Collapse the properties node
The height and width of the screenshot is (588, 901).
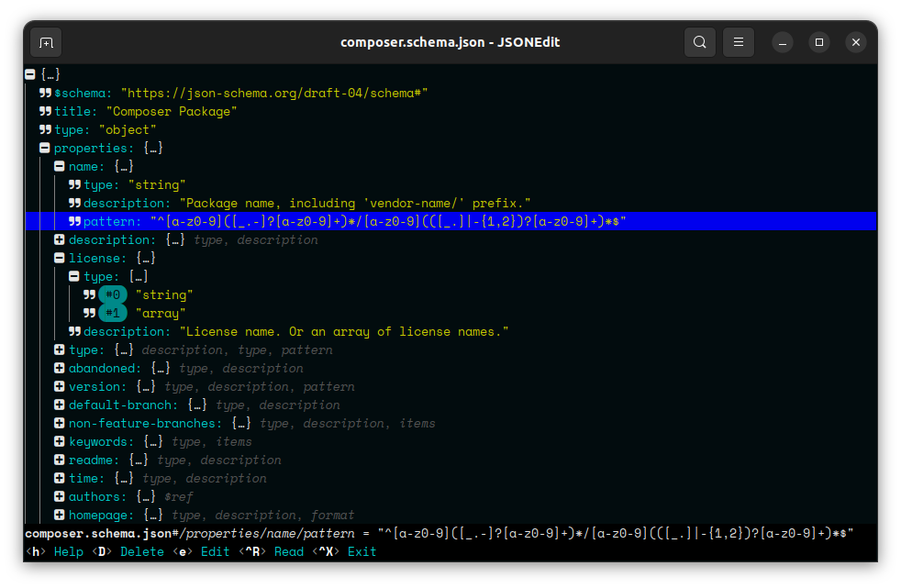45,149
